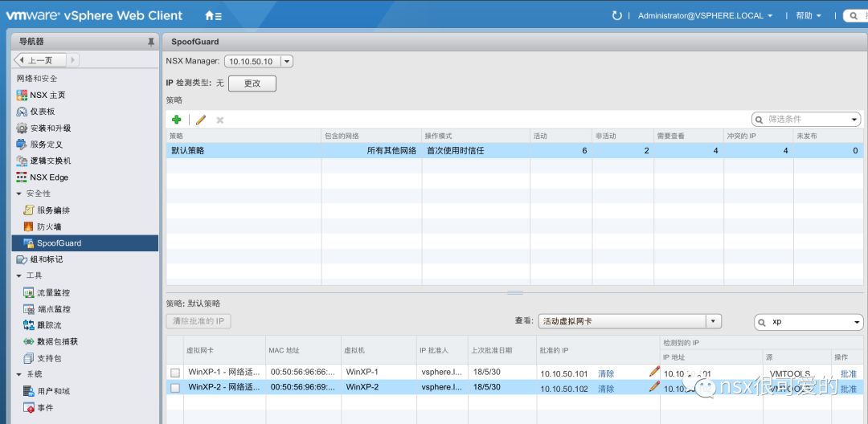
Task: Click the 组和标记 icon
Action: pyautogui.click(x=22, y=259)
